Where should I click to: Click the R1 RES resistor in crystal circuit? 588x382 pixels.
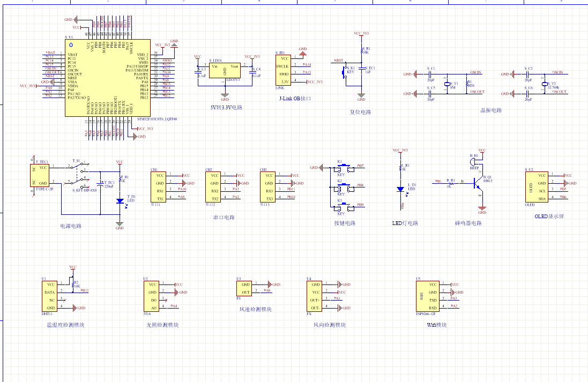pyautogui.click(x=467, y=84)
